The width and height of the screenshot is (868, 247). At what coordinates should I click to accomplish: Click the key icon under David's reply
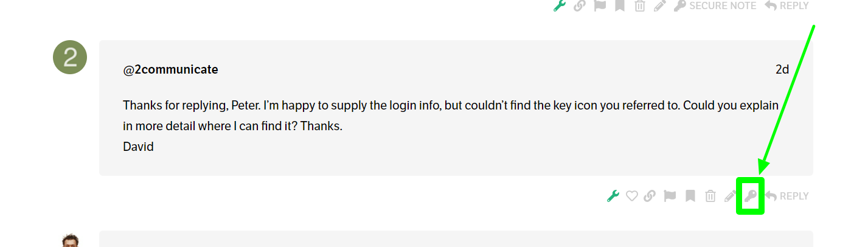(x=751, y=196)
